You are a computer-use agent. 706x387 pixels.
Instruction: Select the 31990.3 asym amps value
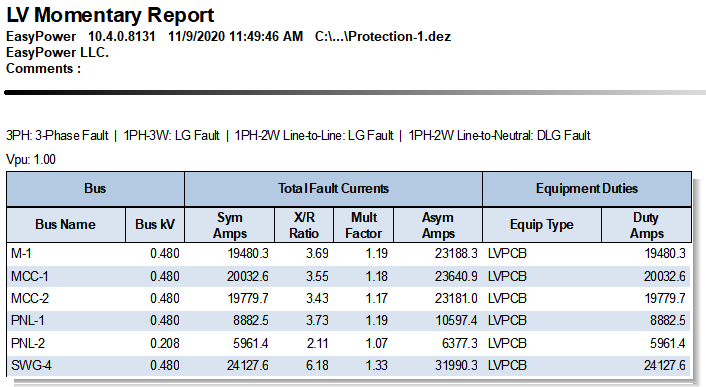point(456,365)
